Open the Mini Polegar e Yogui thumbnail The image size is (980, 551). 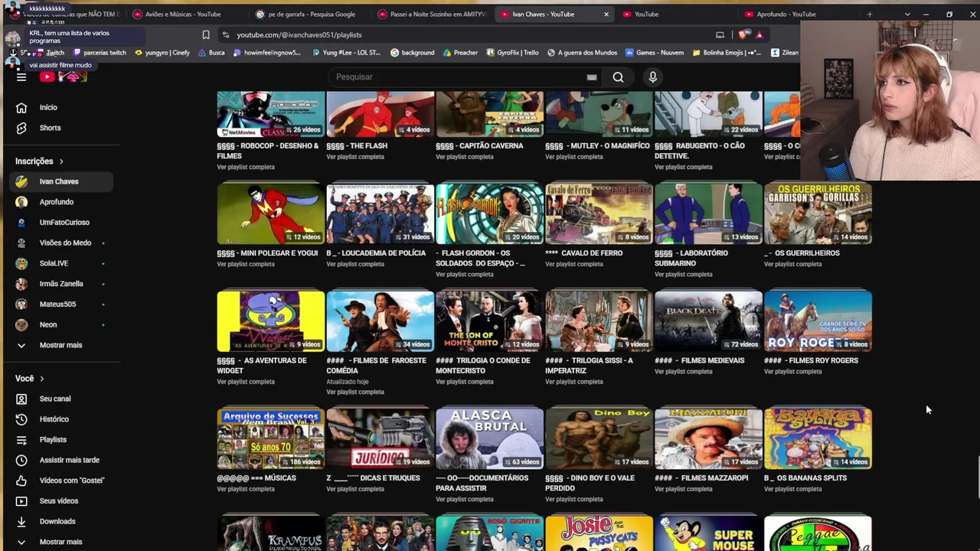click(270, 214)
